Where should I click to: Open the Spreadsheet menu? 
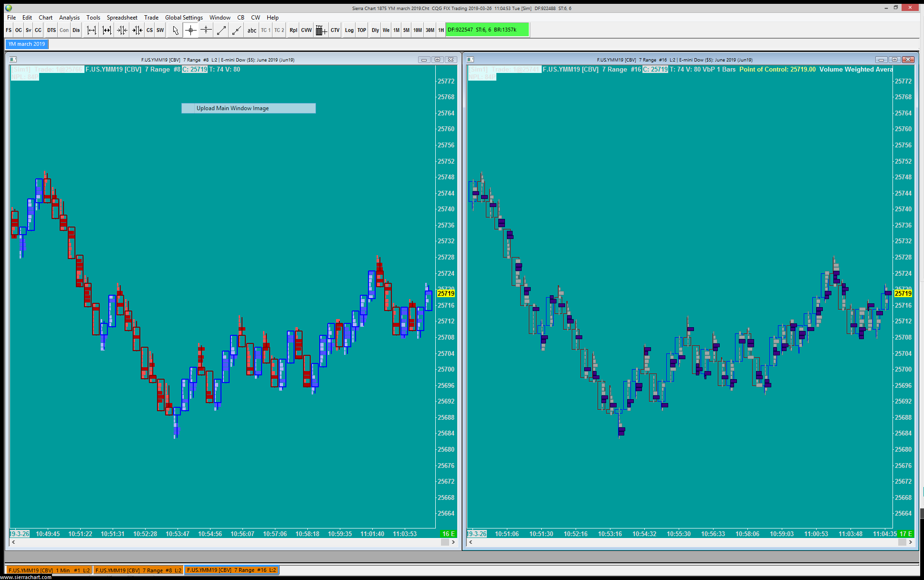pos(122,18)
